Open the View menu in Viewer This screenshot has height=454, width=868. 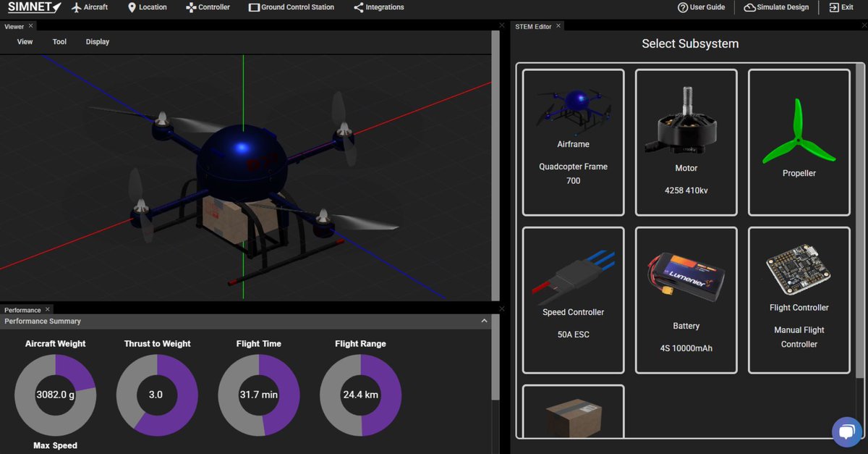25,41
